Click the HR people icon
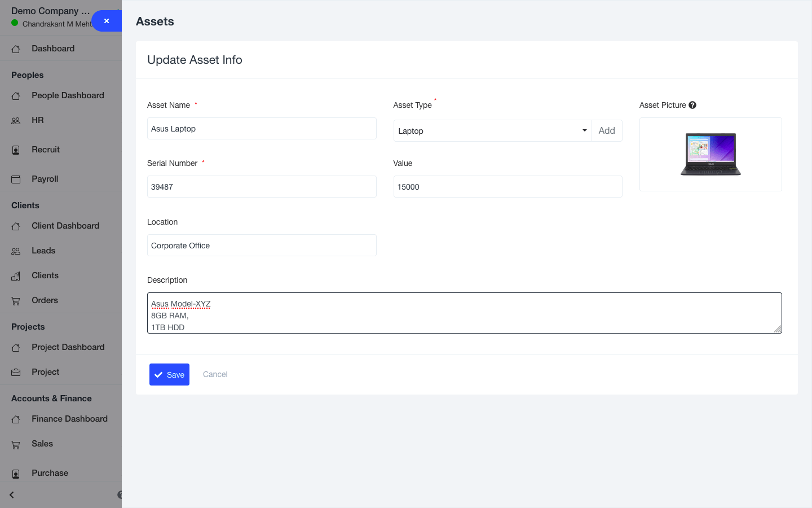 coord(16,121)
